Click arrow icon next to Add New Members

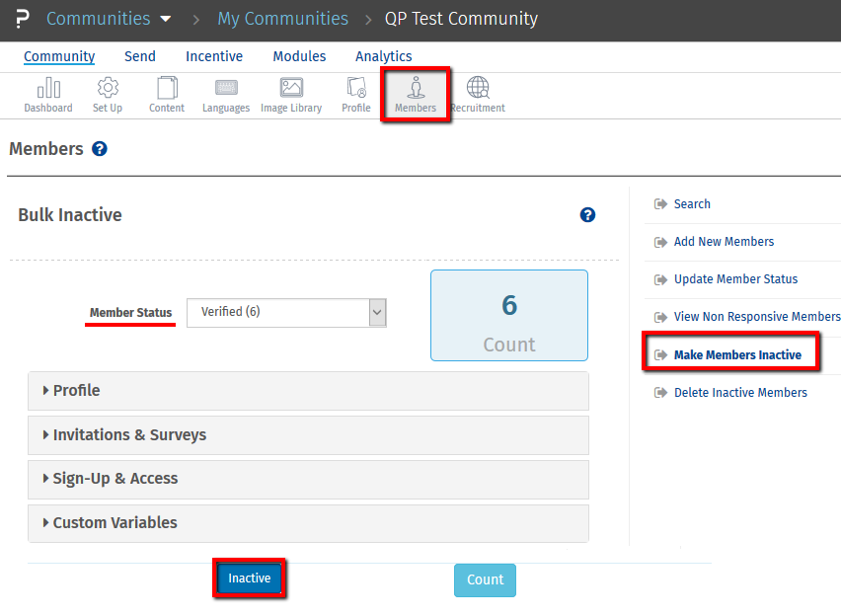pos(660,242)
